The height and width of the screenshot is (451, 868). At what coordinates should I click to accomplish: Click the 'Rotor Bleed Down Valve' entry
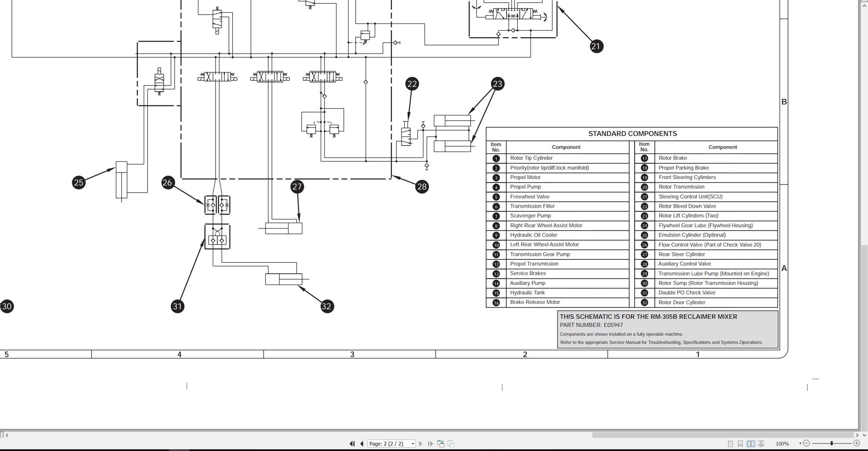tap(687, 206)
